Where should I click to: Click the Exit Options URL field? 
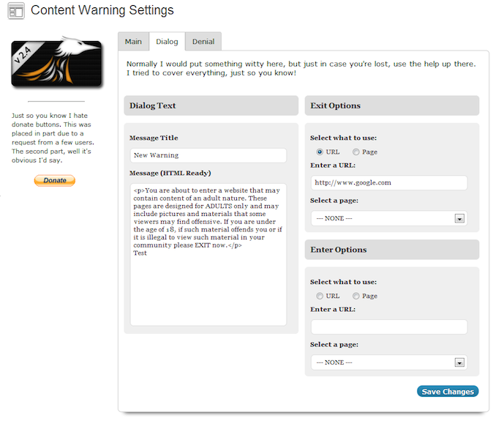pos(388,182)
